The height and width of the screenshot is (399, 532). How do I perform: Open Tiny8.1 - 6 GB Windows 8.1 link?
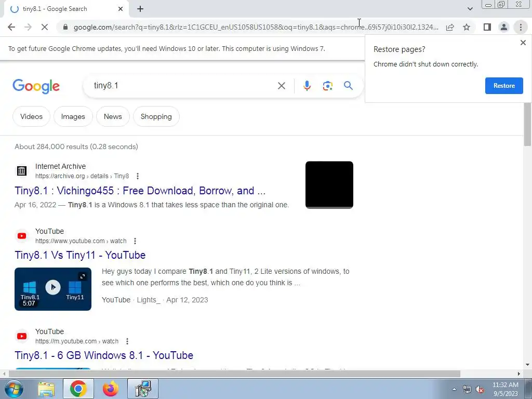pyautogui.click(x=104, y=355)
